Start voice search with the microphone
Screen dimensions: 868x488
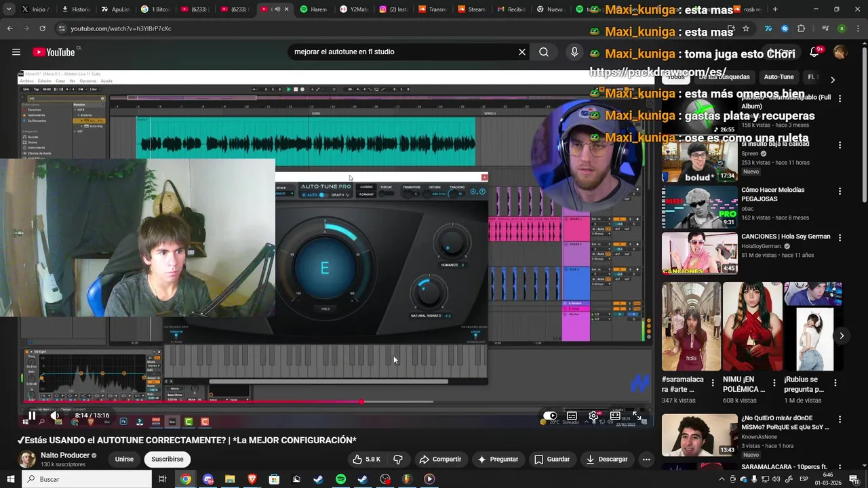coord(574,52)
